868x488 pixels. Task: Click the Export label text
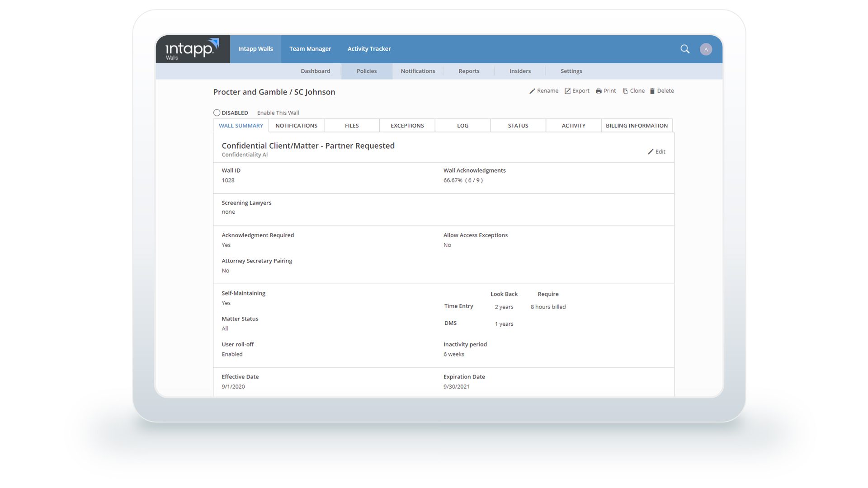point(581,91)
